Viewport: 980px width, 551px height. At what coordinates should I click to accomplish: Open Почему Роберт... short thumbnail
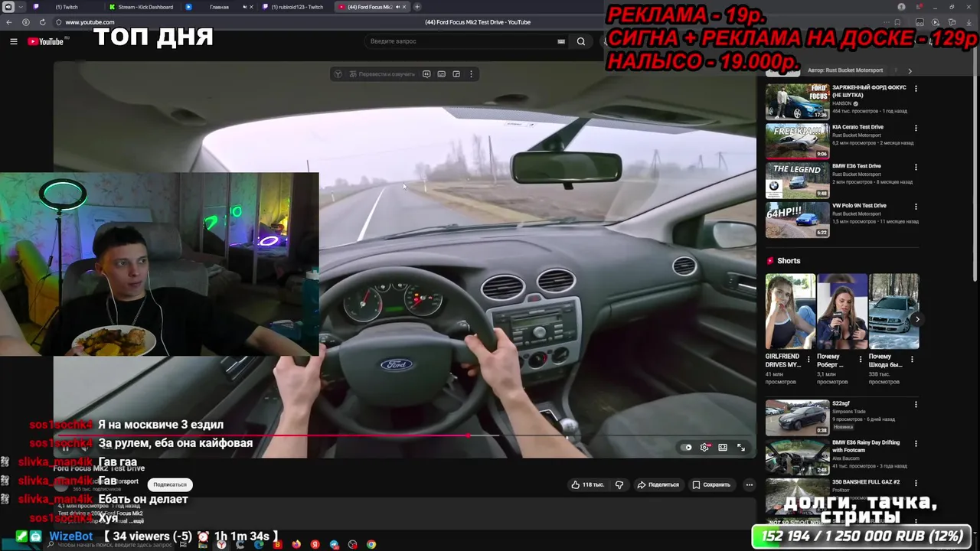coord(842,311)
